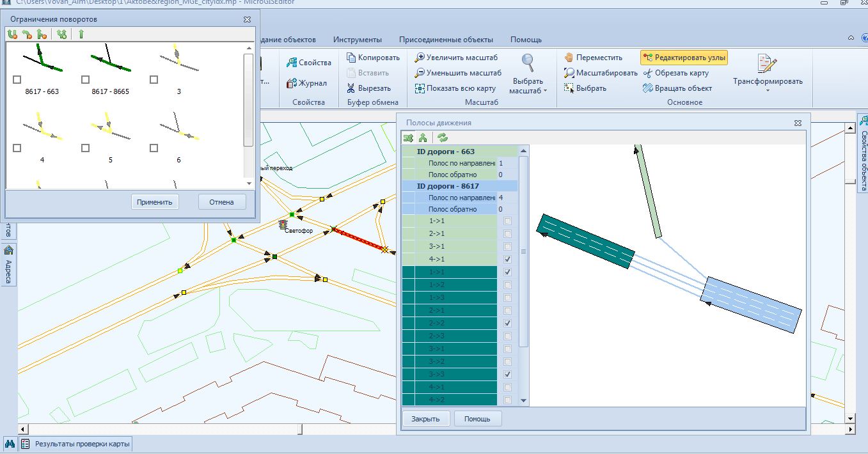
Task: Click Увеличить масштаб zoom-in tool
Action: pos(454,58)
